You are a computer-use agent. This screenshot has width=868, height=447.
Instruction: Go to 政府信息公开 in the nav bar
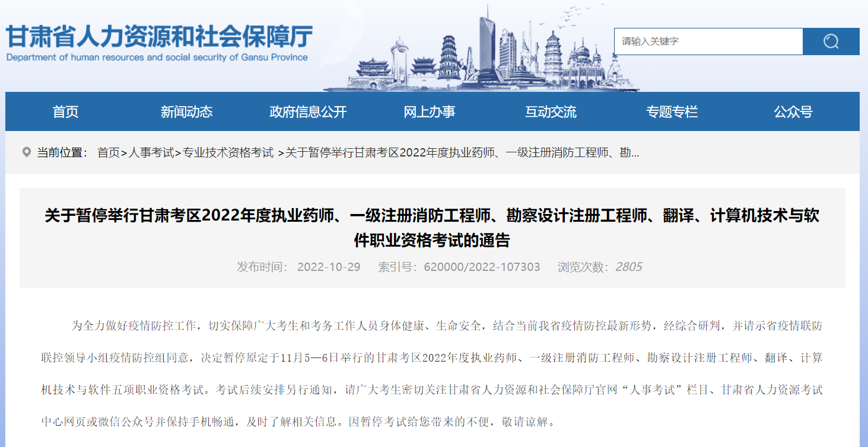coord(308,111)
